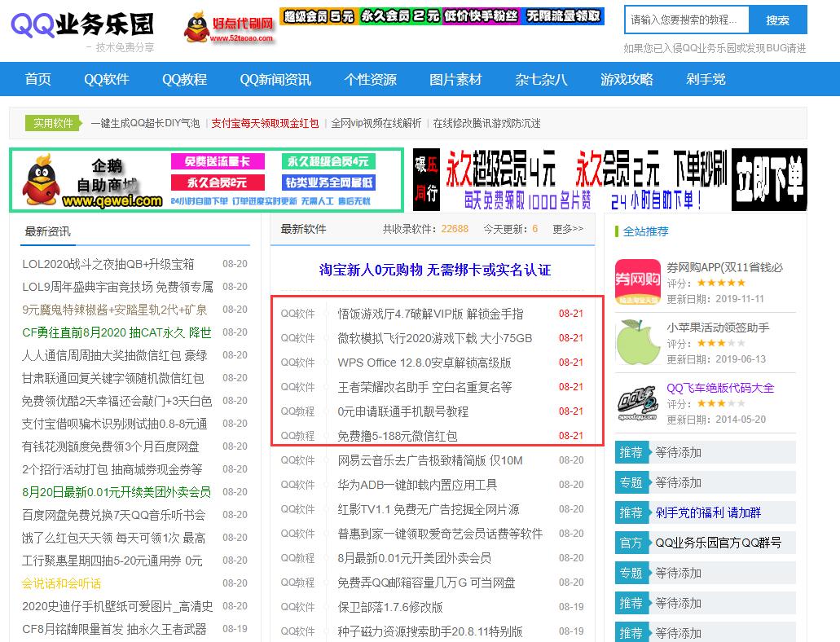Open 全网vip视频在线解析 link
Screen dimensions: 840x642
(376, 123)
